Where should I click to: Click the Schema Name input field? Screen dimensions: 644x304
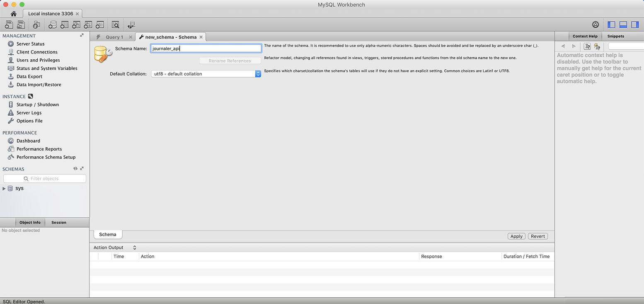tap(206, 49)
